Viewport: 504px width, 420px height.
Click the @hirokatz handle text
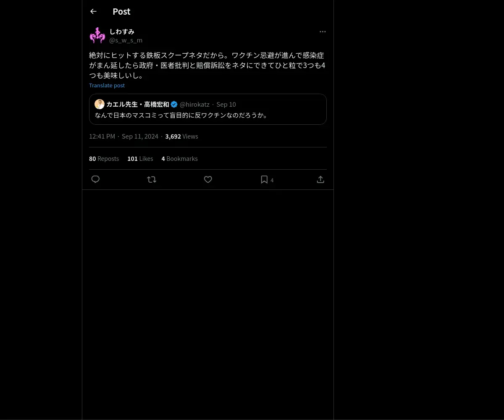pyautogui.click(x=194, y=104)
